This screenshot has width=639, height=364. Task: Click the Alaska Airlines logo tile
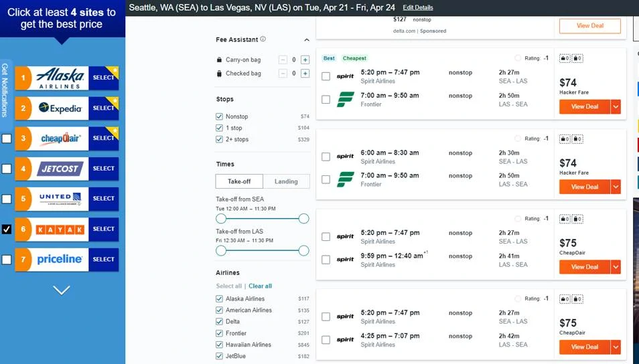coord(60,78)
